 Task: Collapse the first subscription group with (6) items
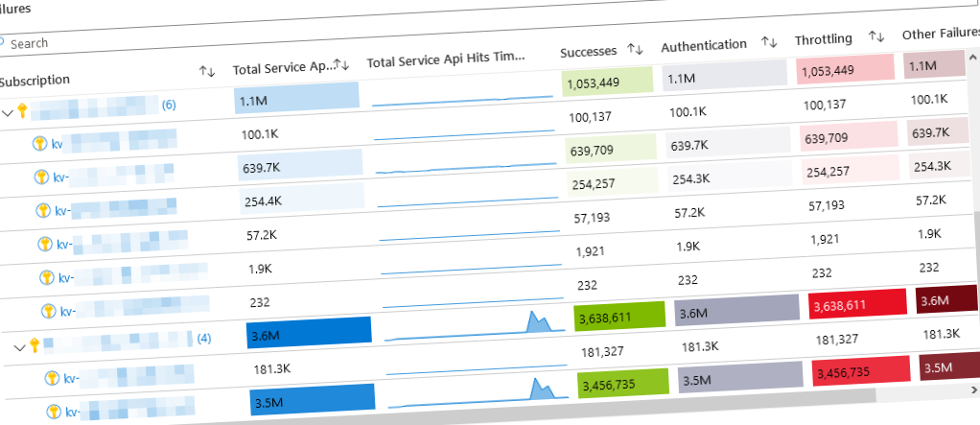[x=8, y=113]
